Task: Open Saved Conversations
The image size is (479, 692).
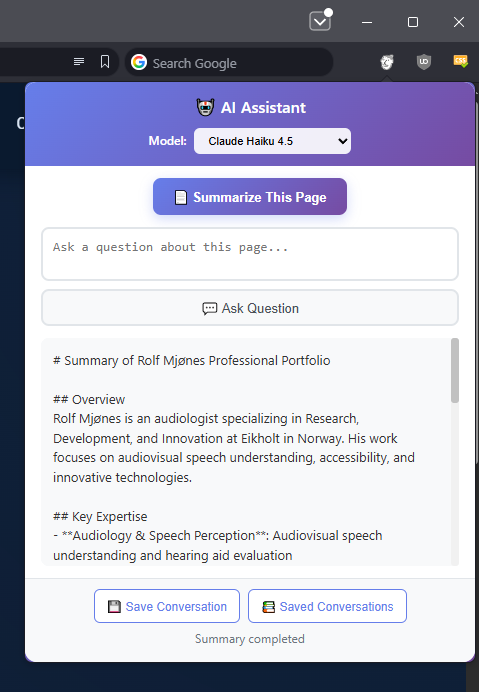Action: point(327,606)
